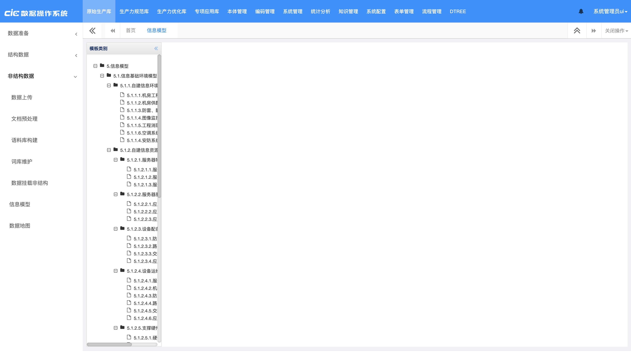Open the 关闭操作 dropdown
631x364 pixels.
pyautogui.click(x=616, y=31)
